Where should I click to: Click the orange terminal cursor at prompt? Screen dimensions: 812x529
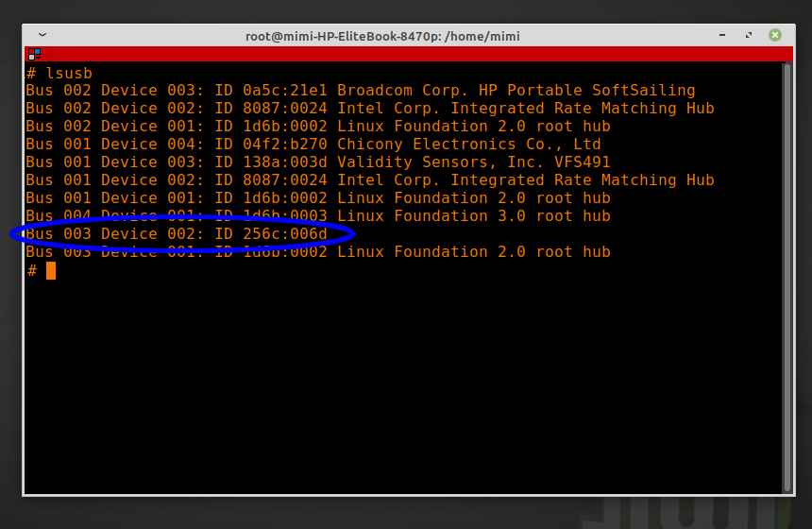pos(51,270)
